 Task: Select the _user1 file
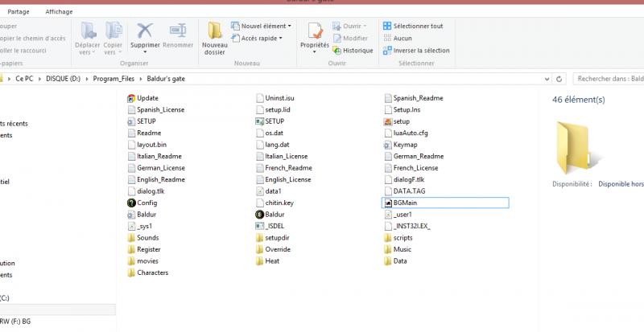coord(398,214)
